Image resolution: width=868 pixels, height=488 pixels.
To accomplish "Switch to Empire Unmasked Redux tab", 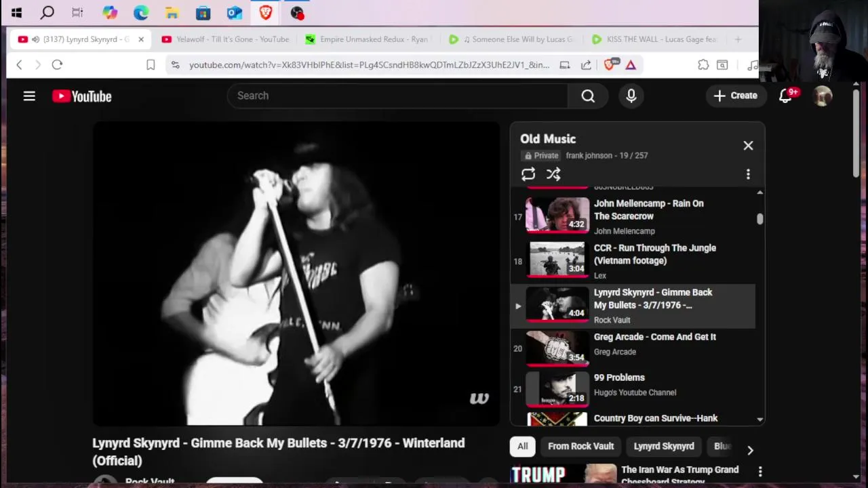I will [x=368, y=39].
